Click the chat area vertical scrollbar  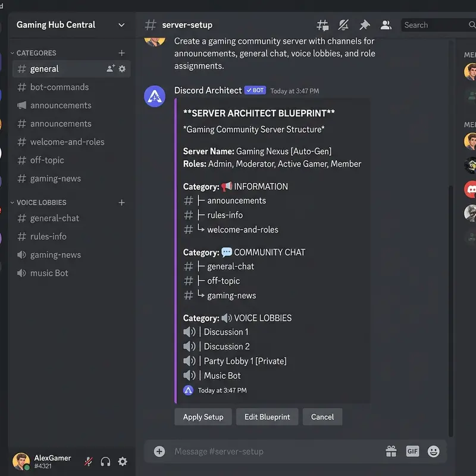click(x=451, y=311)
